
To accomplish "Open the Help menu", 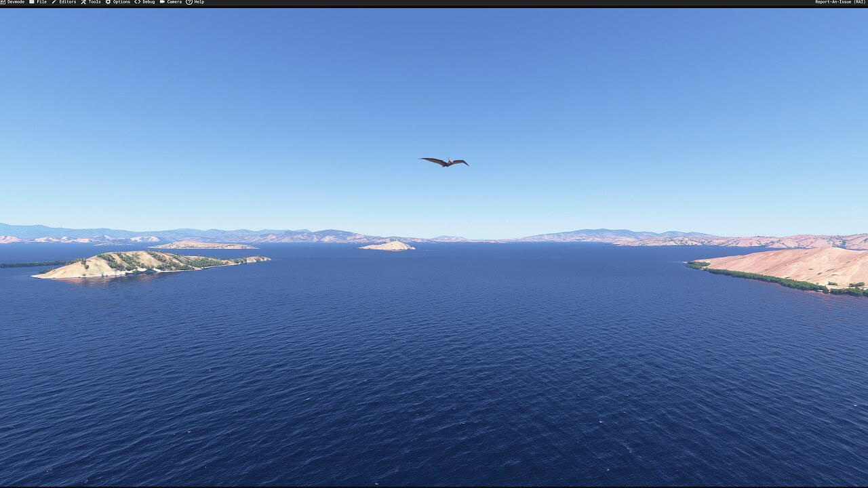I will 199,2.
